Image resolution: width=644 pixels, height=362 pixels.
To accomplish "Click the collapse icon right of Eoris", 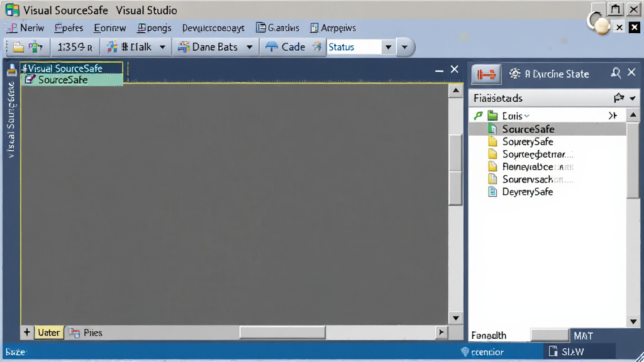I will coord(613,116).
